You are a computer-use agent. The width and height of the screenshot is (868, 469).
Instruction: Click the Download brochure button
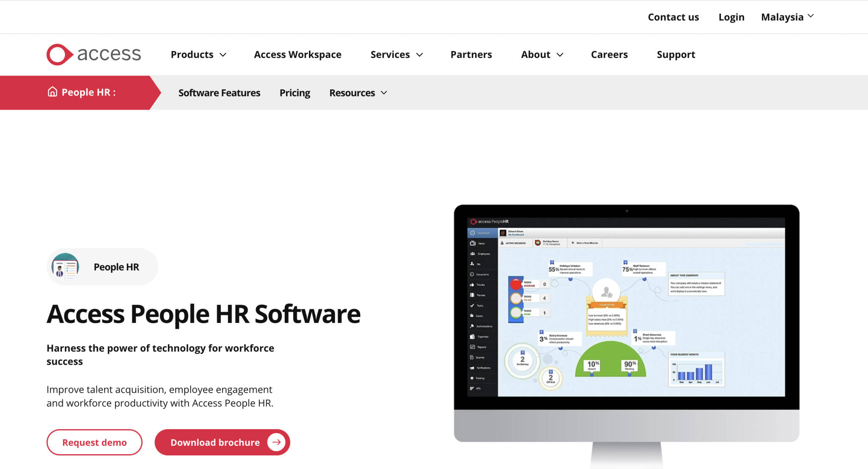click(222, 442)
